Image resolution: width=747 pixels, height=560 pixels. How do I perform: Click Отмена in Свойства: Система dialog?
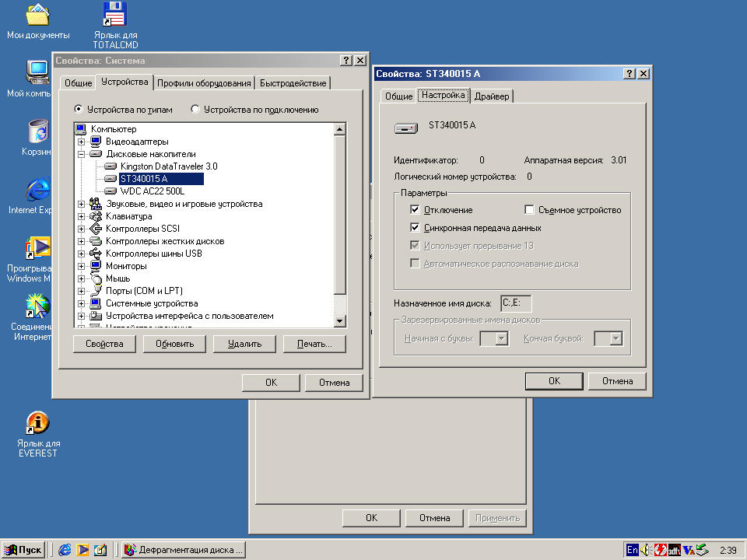click(334, 383)
